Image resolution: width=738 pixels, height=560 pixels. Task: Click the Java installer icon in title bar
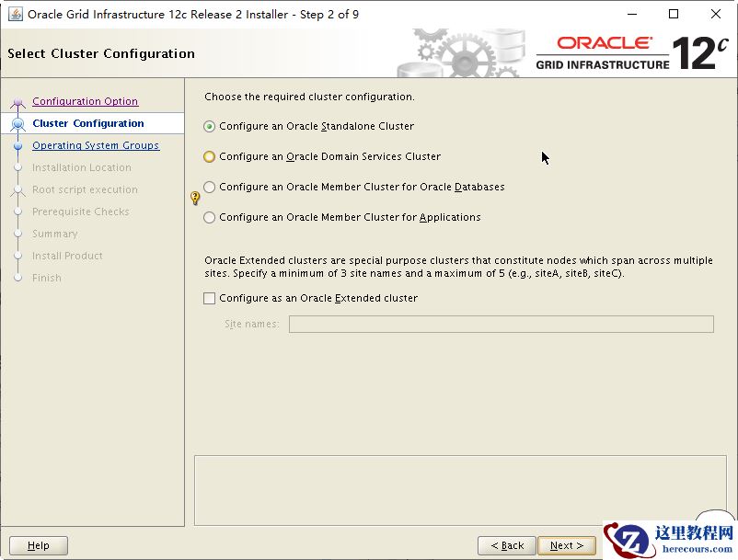[x=16, y=14]
